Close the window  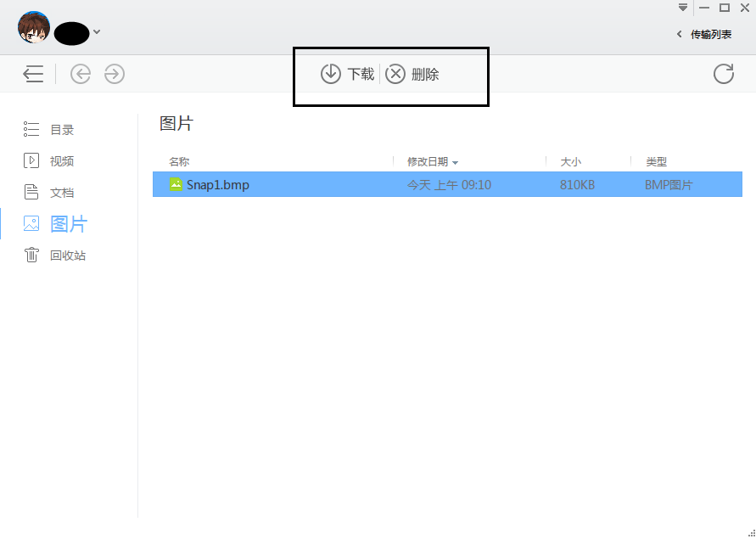(745, 8)
